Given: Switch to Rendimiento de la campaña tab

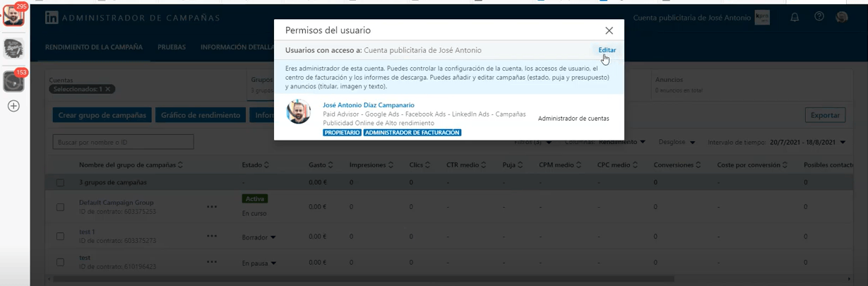Looking at the screenshot, I should [94, 47].
